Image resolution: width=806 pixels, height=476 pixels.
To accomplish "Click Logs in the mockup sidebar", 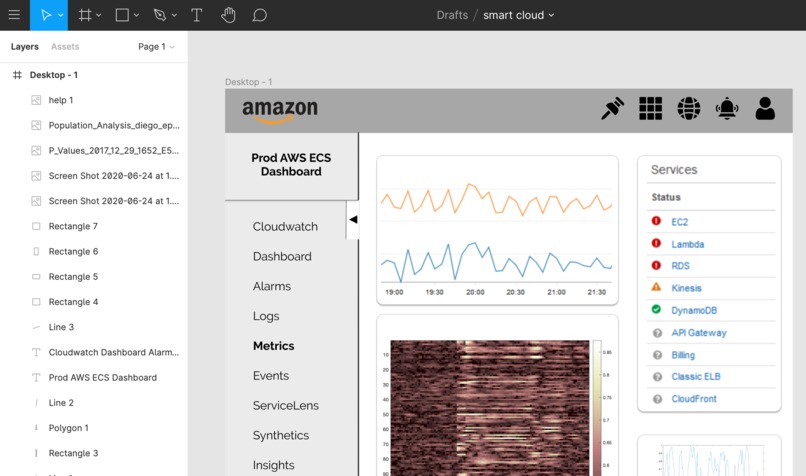I will [266, 316].
